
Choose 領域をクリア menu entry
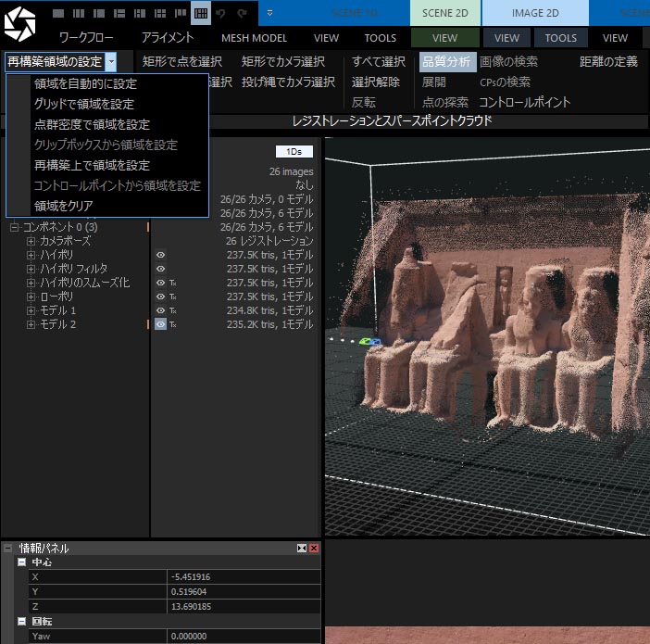[64, 206]
